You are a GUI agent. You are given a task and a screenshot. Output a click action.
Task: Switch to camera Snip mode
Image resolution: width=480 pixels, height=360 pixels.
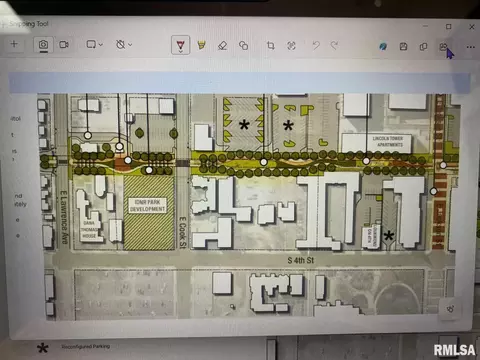(x=43, y=45)
